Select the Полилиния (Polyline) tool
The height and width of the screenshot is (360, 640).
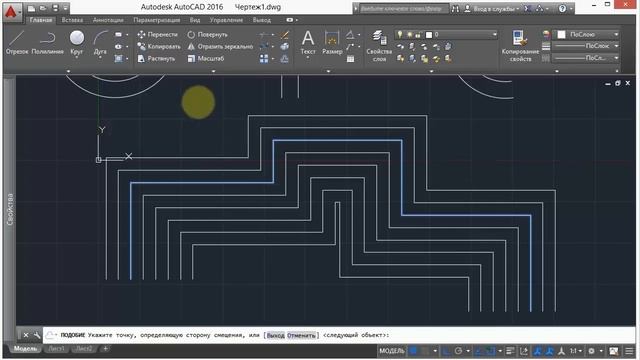click(x=48, y=43)
